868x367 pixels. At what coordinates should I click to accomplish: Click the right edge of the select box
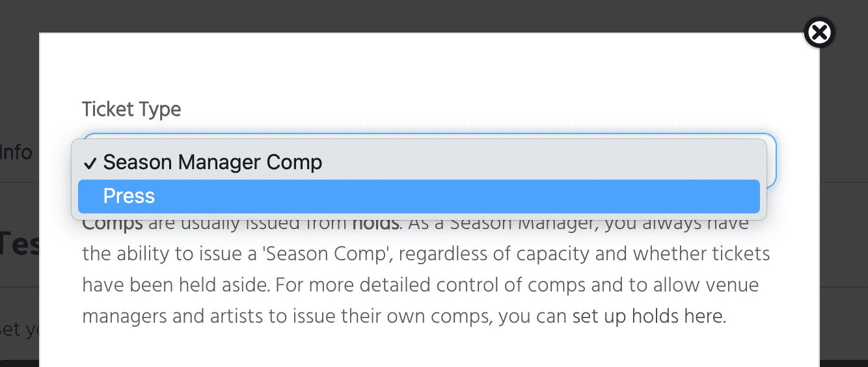772,161
